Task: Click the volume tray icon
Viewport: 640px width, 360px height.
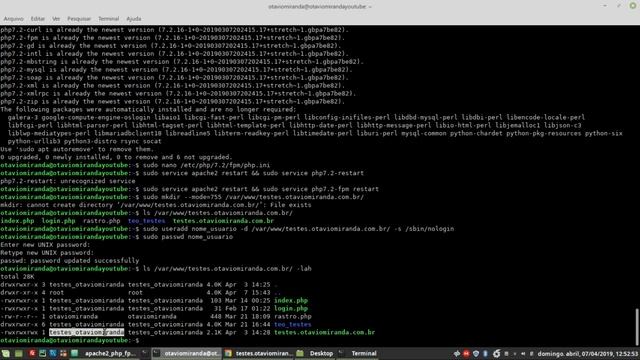Action: 523,354
